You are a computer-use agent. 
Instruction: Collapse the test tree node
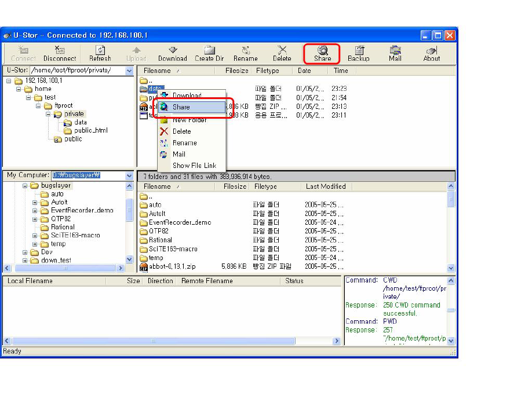coord(28,98)
